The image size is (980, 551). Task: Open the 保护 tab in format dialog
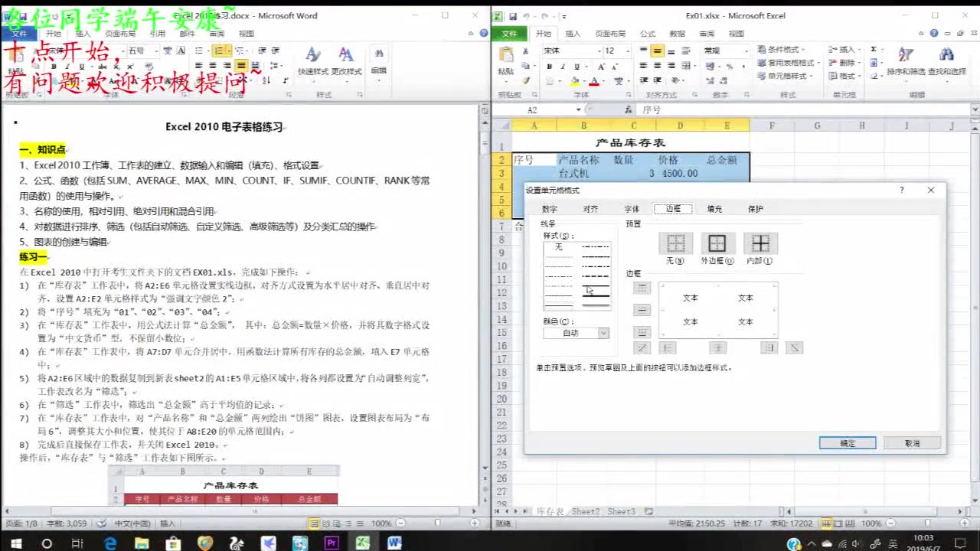pos(756,209)
